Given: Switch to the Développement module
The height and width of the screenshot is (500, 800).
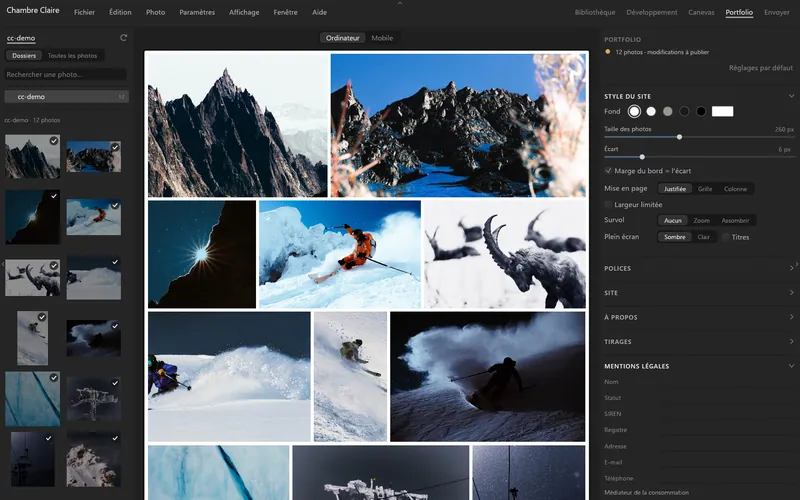Looking at the screenshot, I should coord(652,12).
